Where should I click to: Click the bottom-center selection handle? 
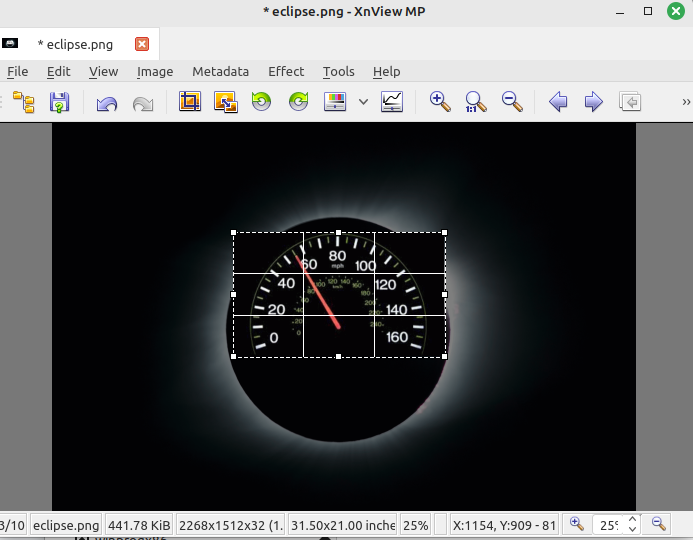click(339, 356)
